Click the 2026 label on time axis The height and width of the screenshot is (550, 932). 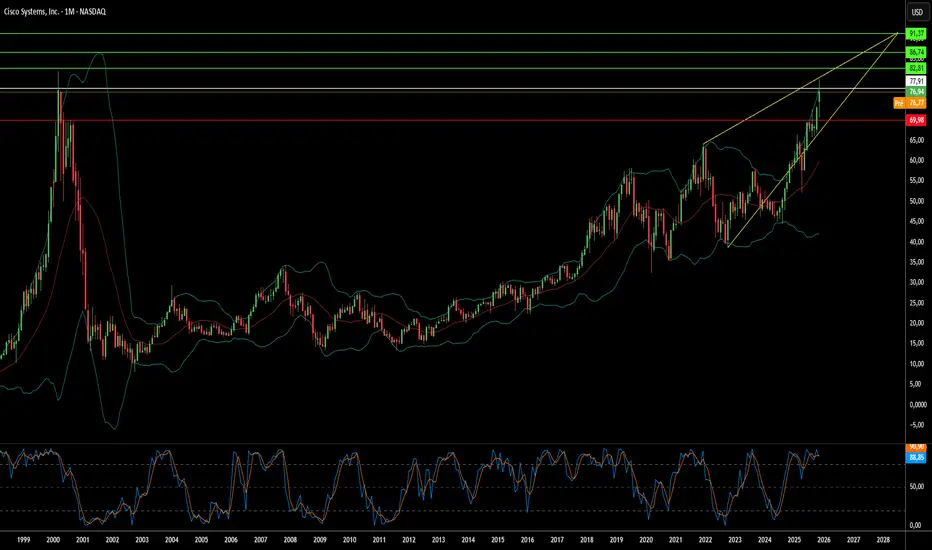pyautogui.click(x=824, y=540)
